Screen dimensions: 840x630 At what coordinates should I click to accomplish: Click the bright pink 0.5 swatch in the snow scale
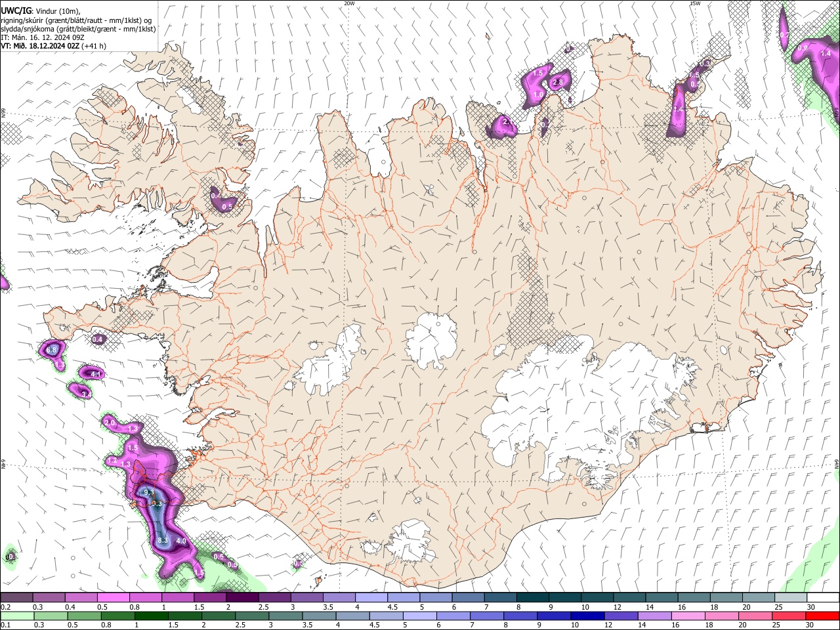point(113,598)
